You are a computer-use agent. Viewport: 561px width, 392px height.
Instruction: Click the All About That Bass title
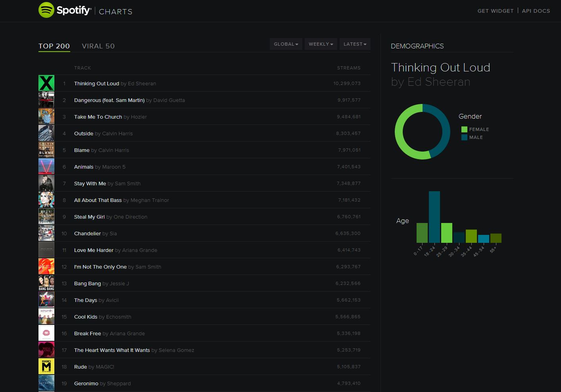point(98,200)
